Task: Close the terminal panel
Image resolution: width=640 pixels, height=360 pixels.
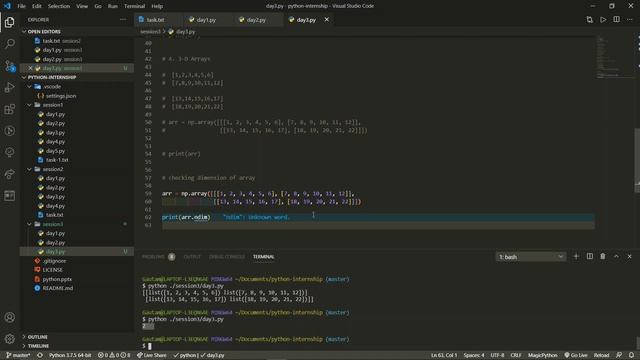Action: (x=629, y=256)
